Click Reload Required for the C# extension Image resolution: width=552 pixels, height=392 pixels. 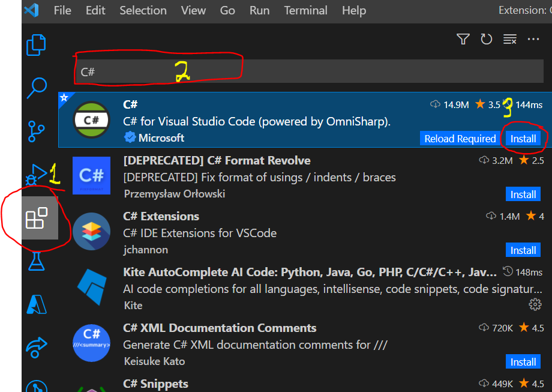click(460, 138)
